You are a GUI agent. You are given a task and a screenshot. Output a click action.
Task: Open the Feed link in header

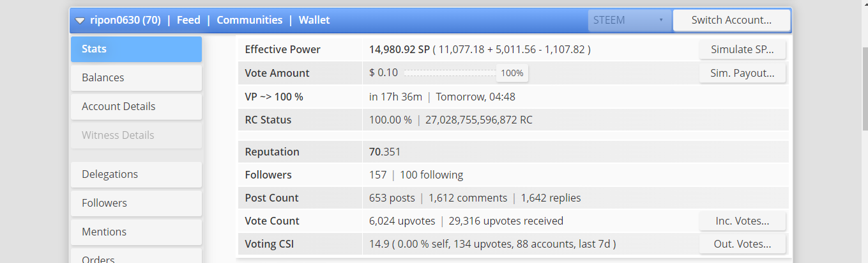188,20
